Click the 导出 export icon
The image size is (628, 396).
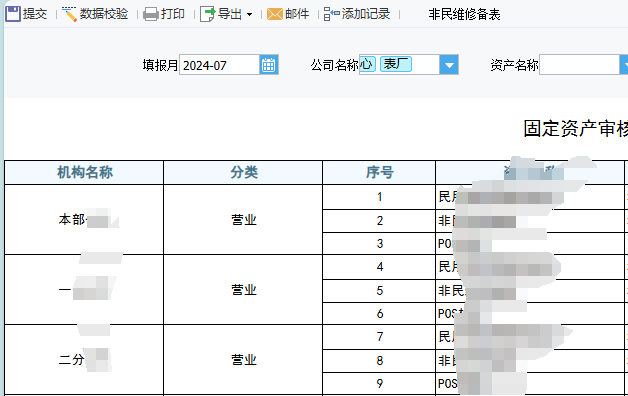[207, 14]
